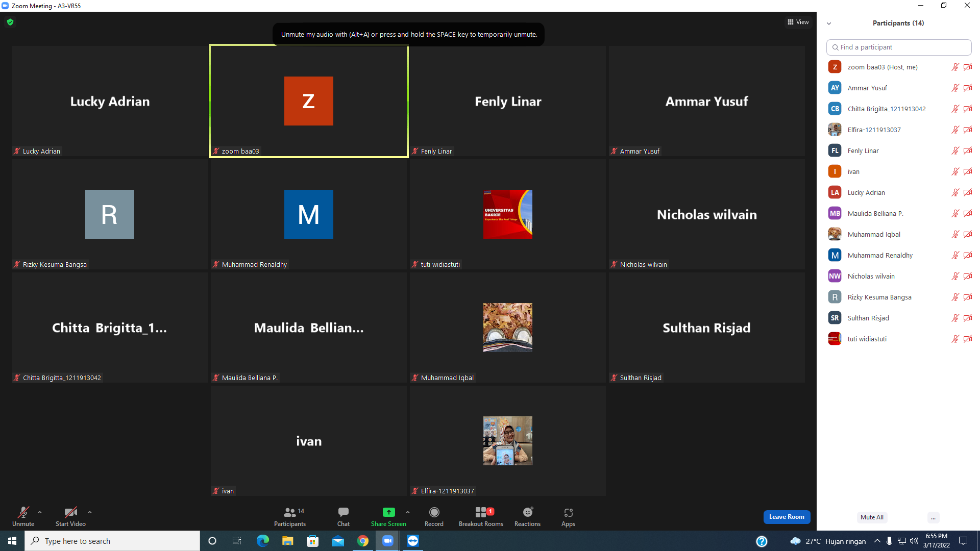
Task: Open Microsoft Edge from the taskbar
Action: point(262,541)
